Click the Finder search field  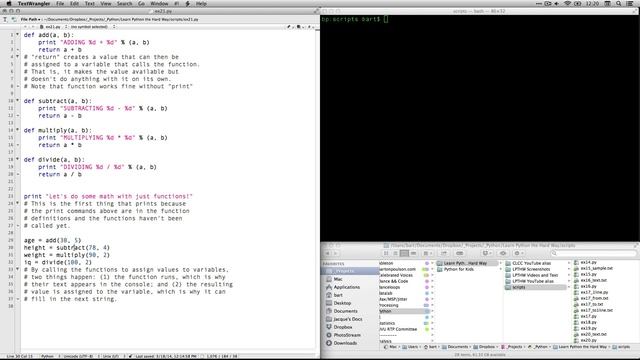click(x=593, y=253)
